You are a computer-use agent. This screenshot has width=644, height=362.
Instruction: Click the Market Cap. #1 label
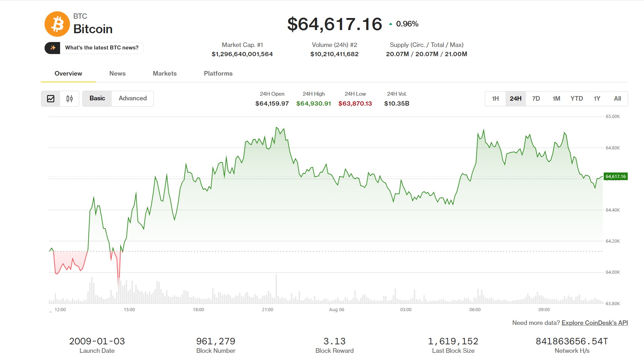click(x=242, y=45)
